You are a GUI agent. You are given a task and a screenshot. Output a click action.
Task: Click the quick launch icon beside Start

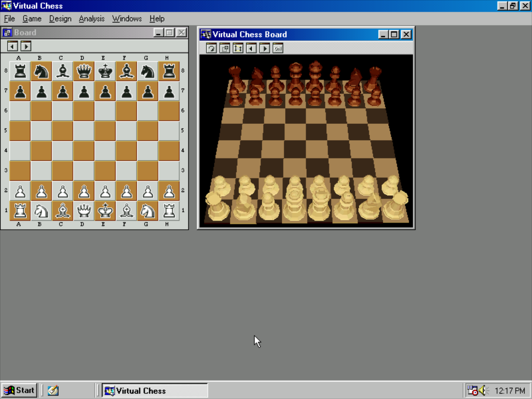pos(53,390)
